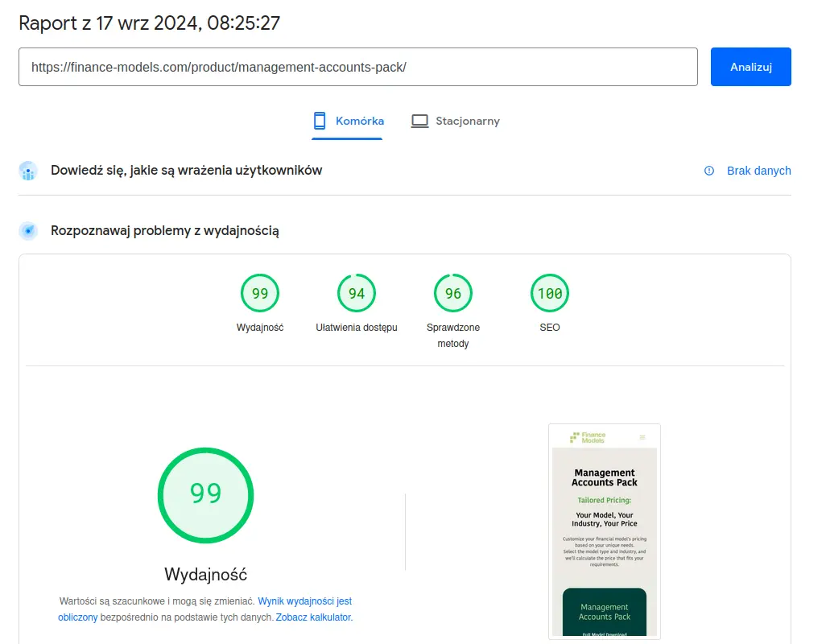This screenshot has width=826, height=644.
Task: Click the Wydajność label under small gauge
Action: 260,328
